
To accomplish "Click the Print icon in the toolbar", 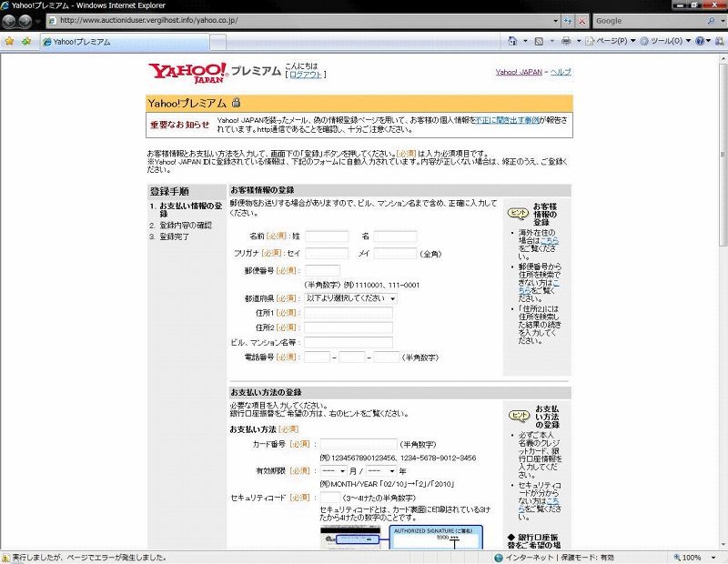I will click(x=566, y=41).
